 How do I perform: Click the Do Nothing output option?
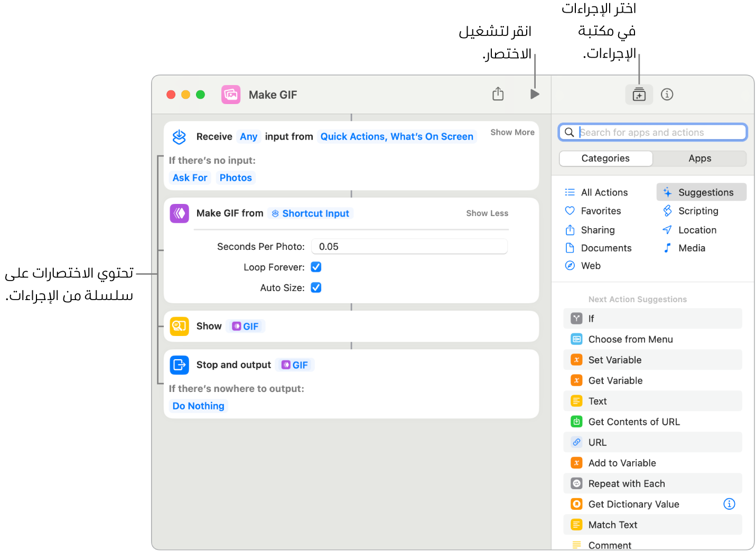(198, 406)
